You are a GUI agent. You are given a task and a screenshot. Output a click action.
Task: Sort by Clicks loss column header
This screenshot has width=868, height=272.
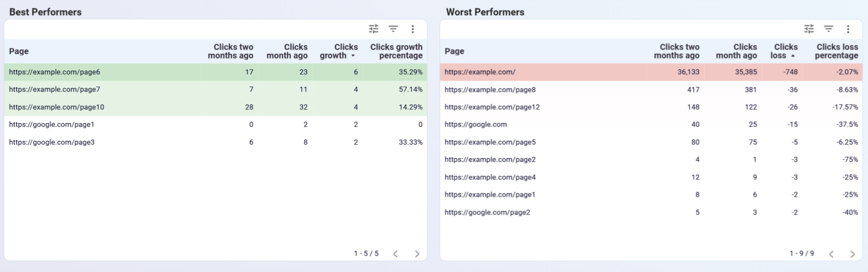[784, 51]
